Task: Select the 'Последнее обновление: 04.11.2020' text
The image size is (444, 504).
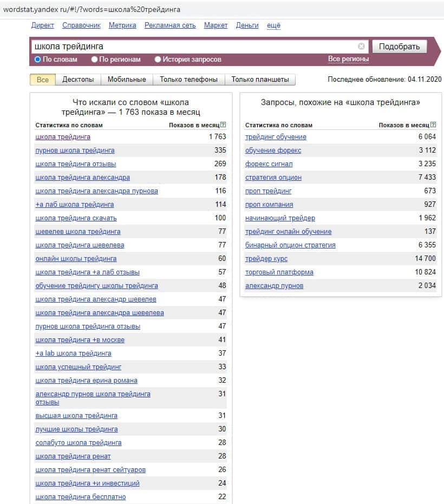Action: (x=384, y=80)
